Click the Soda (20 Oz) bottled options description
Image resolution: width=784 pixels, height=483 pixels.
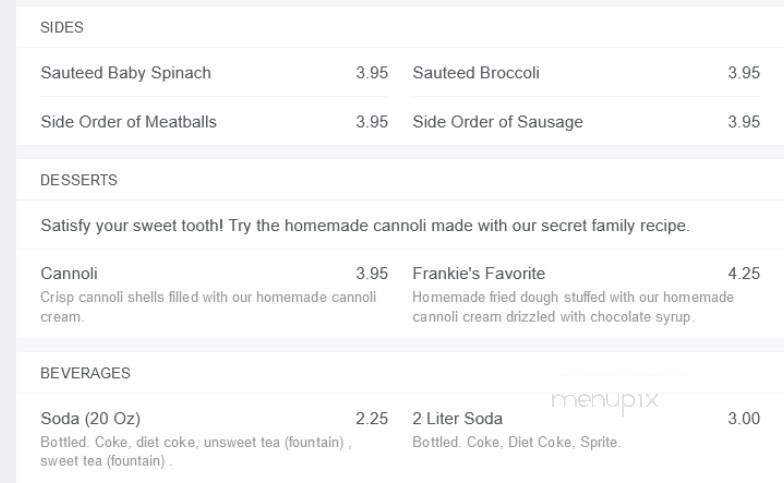click(x=196, y=452)
